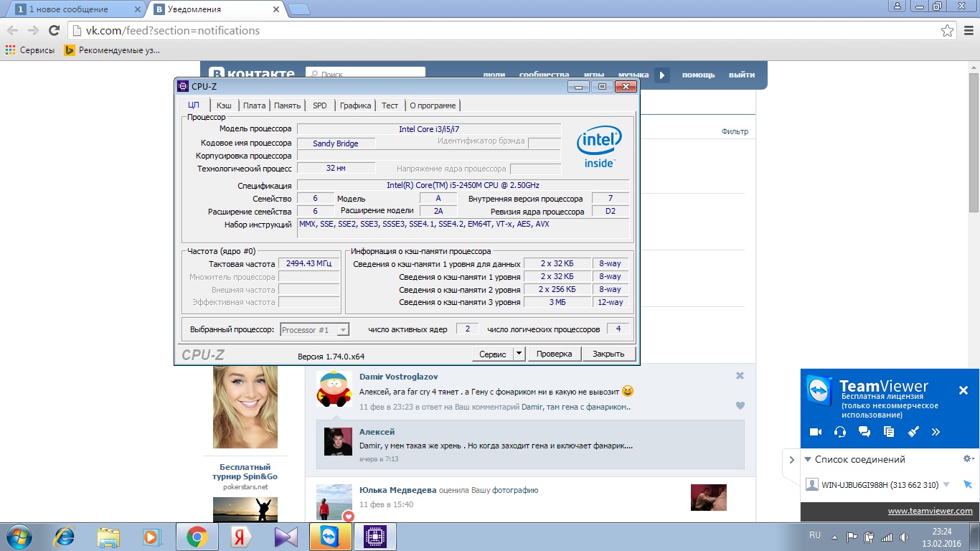Click the blue remote-control cursor icon for WIN-UJBU6GI988H
Viewport: 980px width, 551px height.
967,485
